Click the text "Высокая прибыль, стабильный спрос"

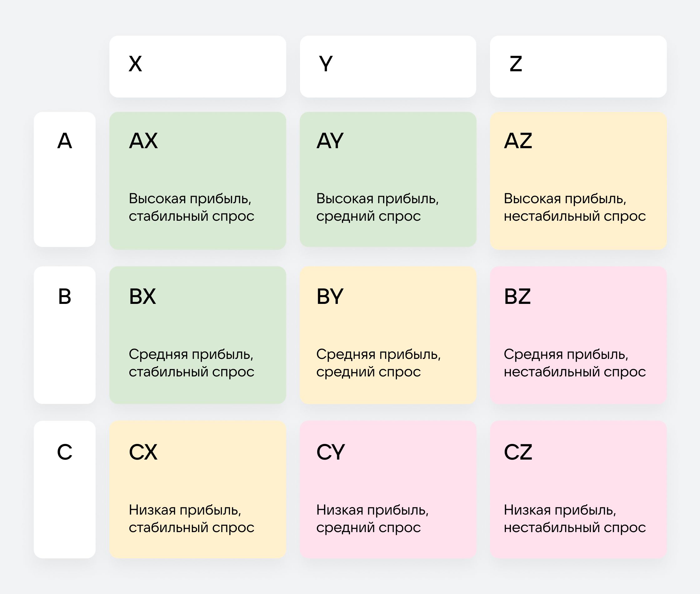coord(192,207)
